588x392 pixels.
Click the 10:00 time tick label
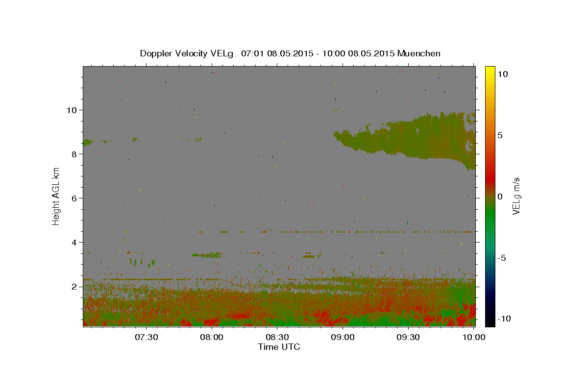[474, 337]
